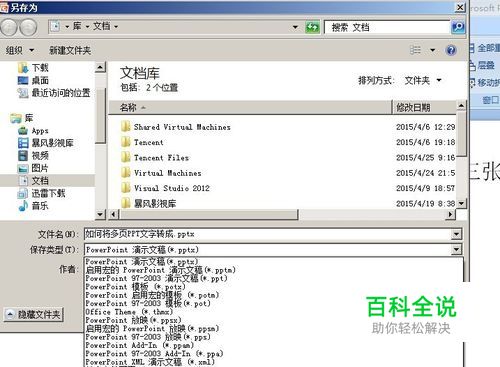Choose PowerPoint 放映 (*.ppsx)
Viewport: 500px width, 367px height.
(133, 320)
